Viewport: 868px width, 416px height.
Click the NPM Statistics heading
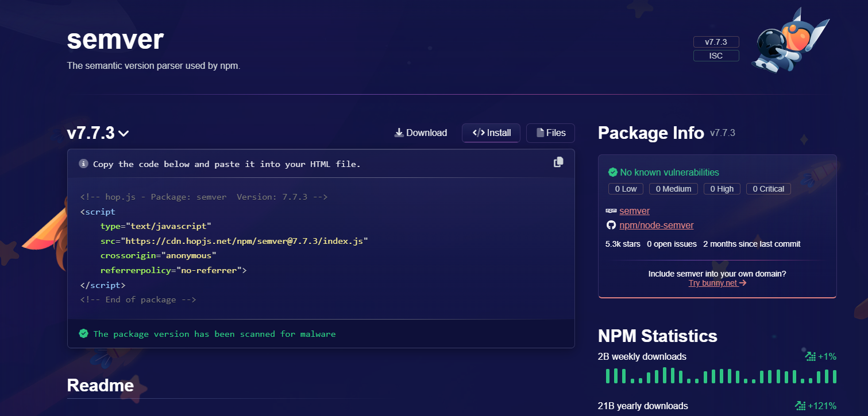pos(658,336)
